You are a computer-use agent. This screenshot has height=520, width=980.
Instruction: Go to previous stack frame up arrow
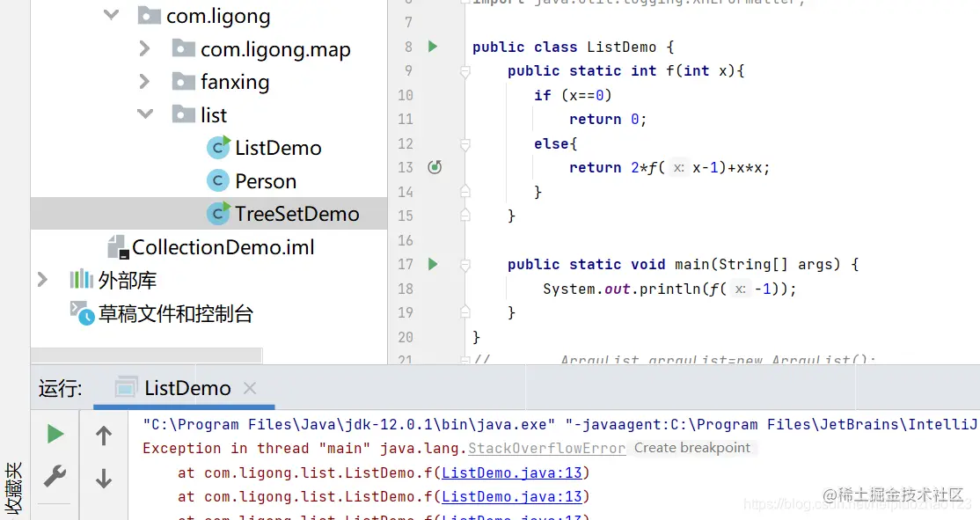click(104, 435)
